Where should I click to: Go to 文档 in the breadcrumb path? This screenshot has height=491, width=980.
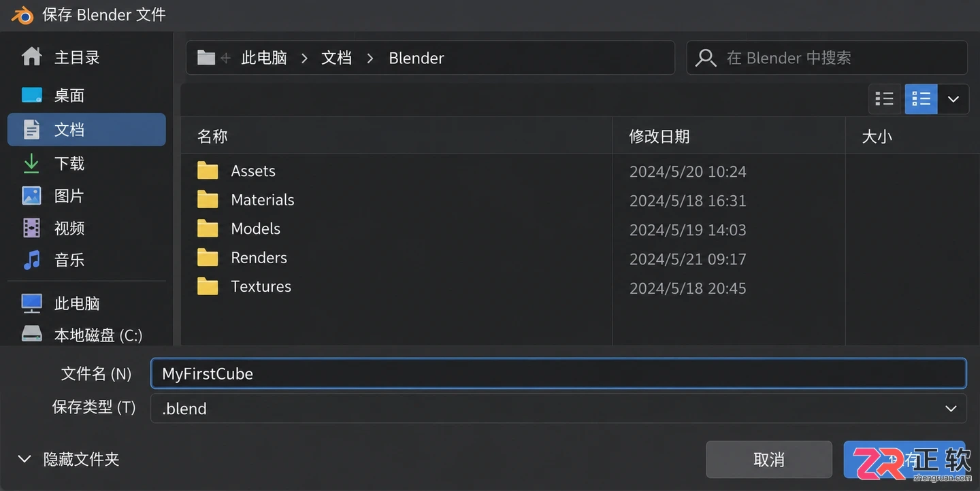[x=336, y=58]
